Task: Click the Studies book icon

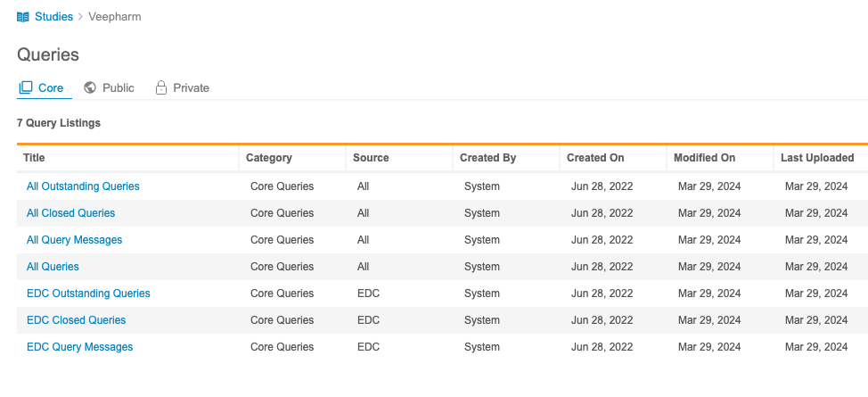Action: tap(23, 17)
